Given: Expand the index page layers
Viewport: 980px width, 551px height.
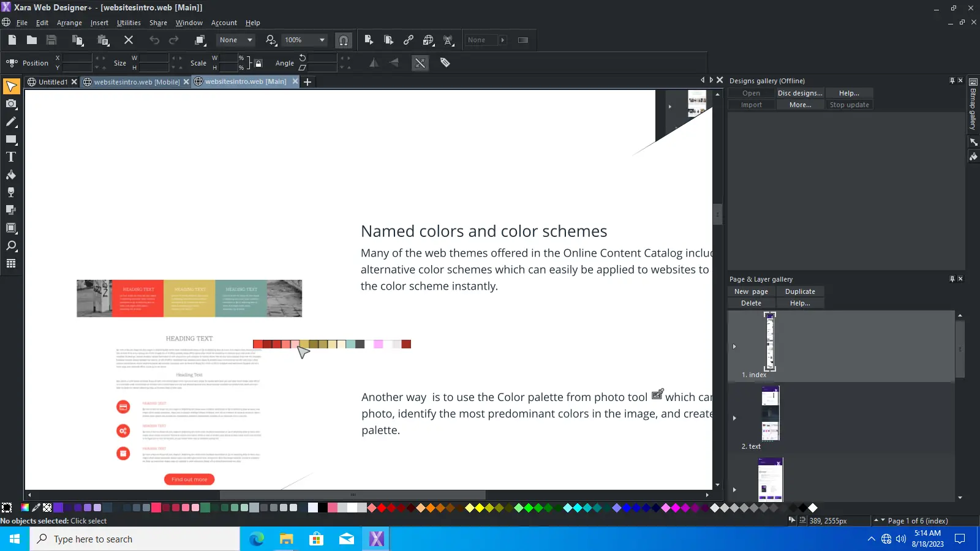Looking at the screenshot, I should (734, 347).
